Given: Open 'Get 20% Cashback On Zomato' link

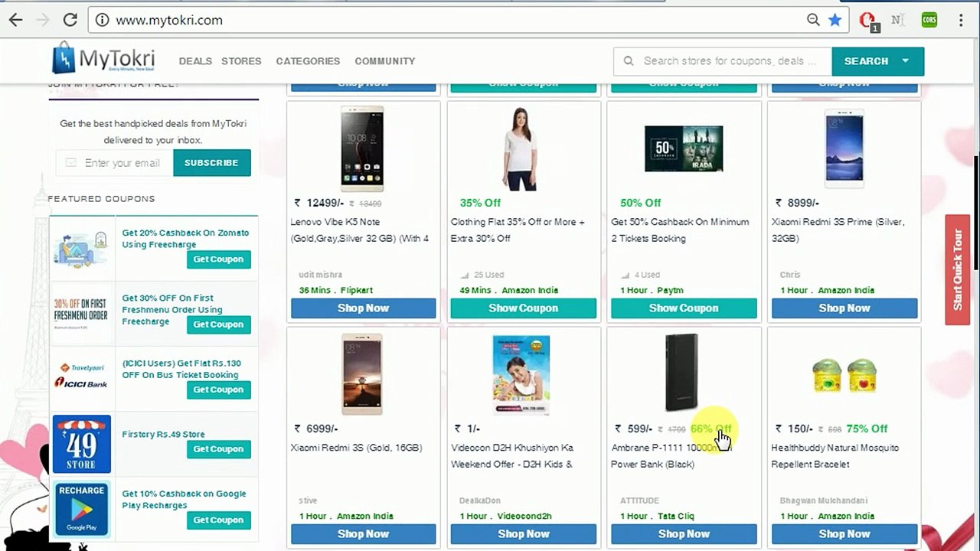Looking at the screenshot, I should (x=185, y=239).
